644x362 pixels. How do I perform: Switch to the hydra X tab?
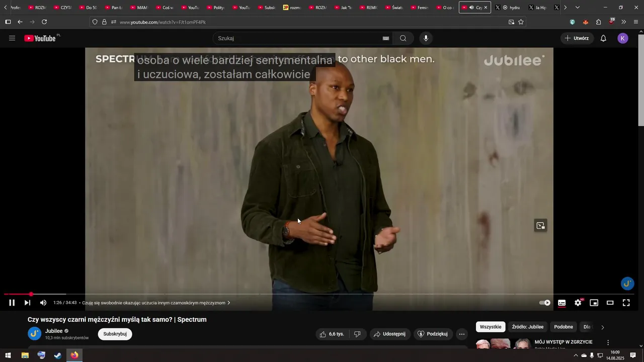pyautogui.click(x=508, y=8)
